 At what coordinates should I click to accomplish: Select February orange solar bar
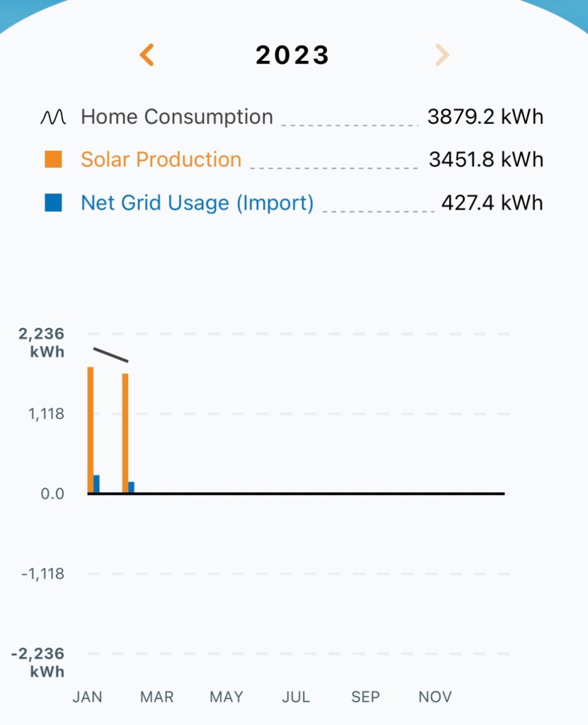125,433
